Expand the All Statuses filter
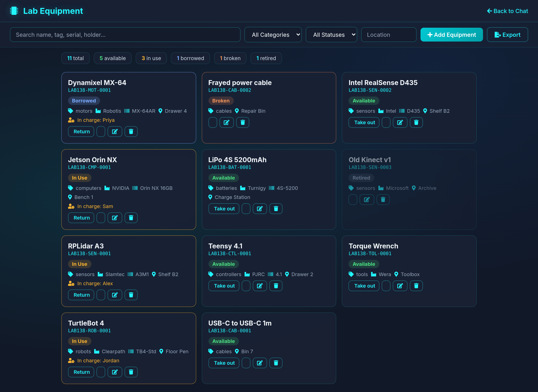This screenshot has width=538, height=392. click(x=331, y=35)
